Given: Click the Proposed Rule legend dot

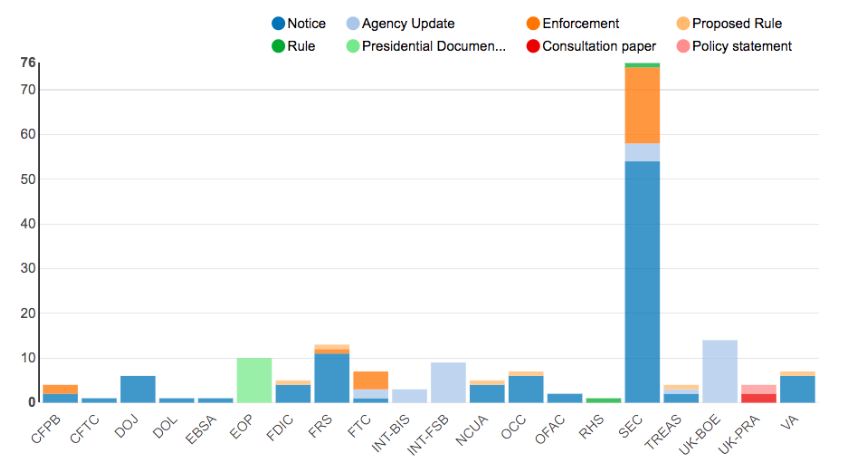Looking at the screenshot, I should coord(683,24).
